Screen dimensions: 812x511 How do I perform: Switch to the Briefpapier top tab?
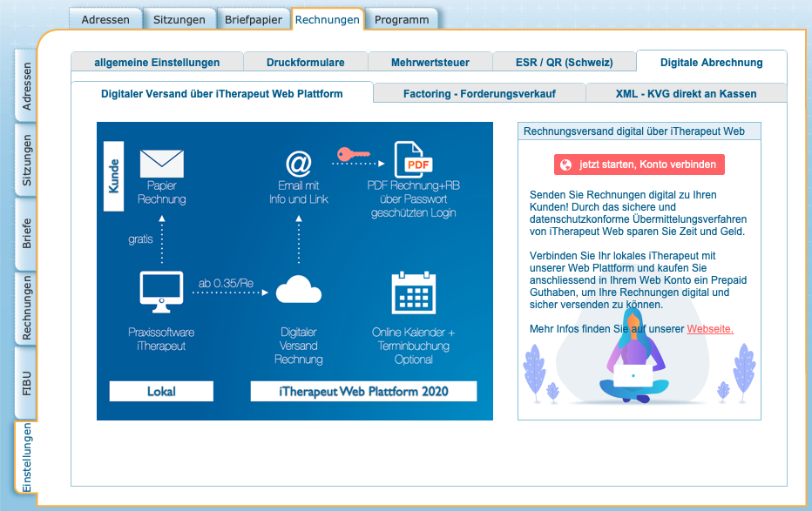click(254, 20)
